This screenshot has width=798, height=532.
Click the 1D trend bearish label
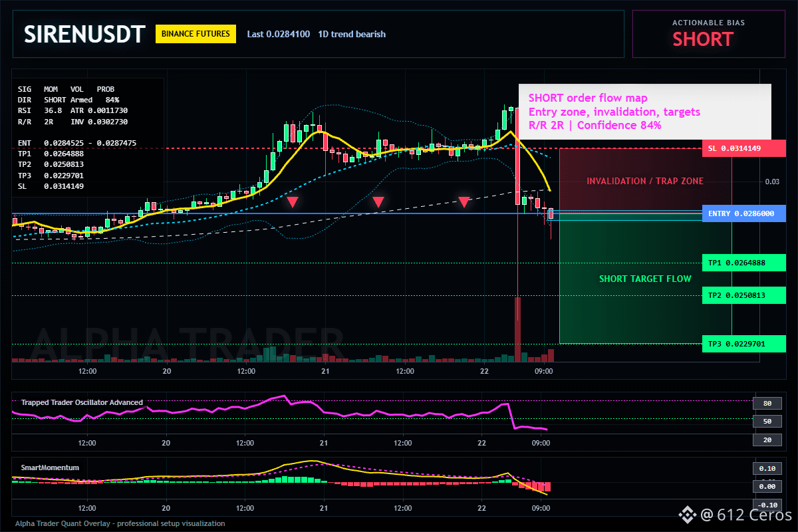(352, 34)
